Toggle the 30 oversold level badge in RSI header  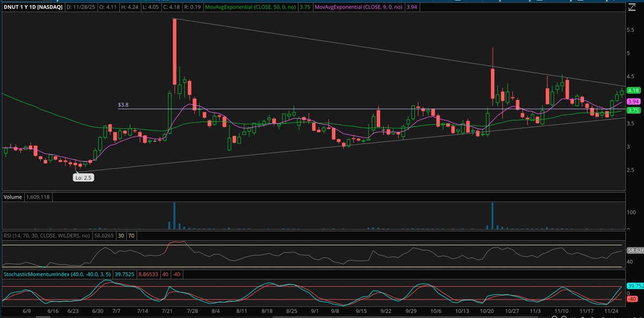point(121,236)
